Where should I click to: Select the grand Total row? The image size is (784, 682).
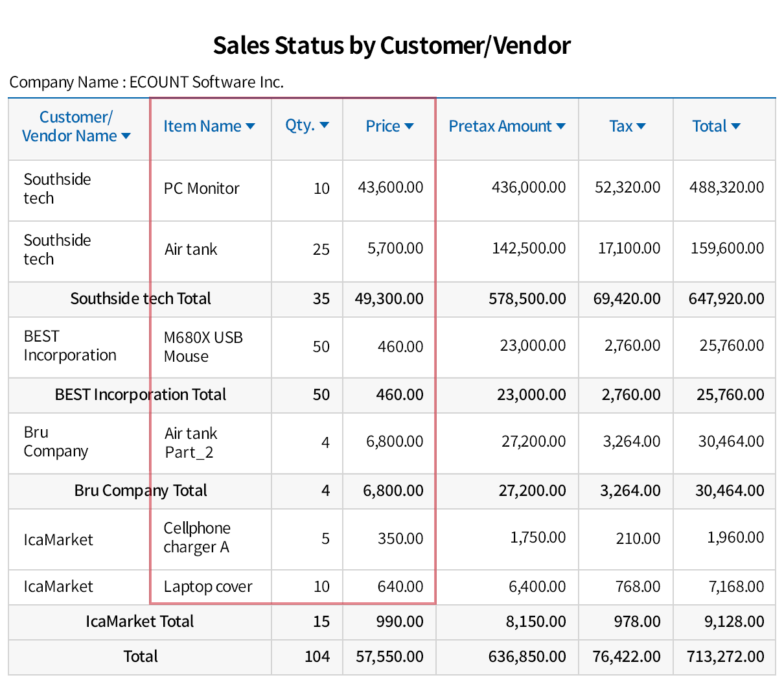coord(141,657)
